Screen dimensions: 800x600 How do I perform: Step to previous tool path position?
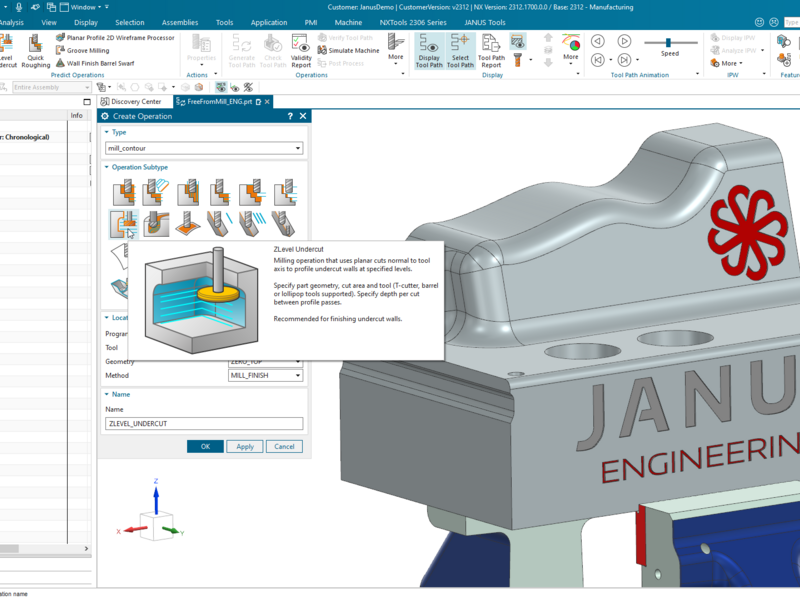pos(597,60)
